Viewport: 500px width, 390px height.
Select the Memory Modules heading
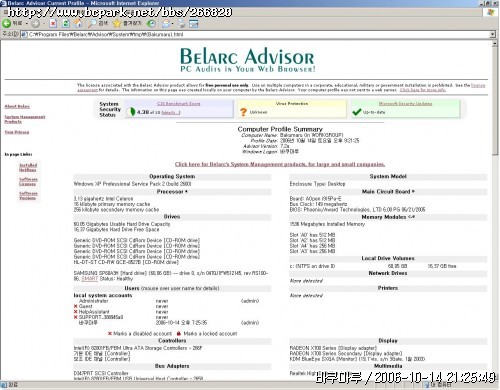388,217
